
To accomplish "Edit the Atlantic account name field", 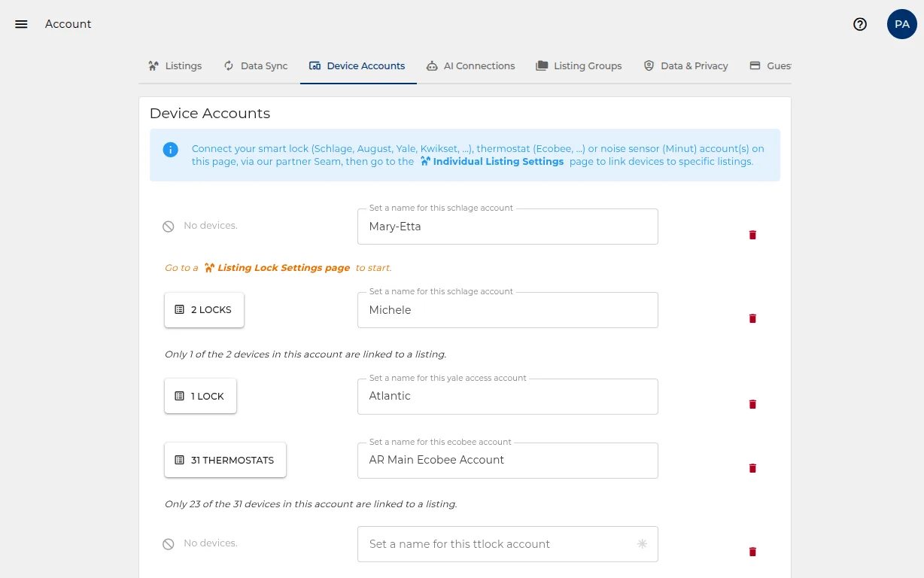I will coord(508,396).
